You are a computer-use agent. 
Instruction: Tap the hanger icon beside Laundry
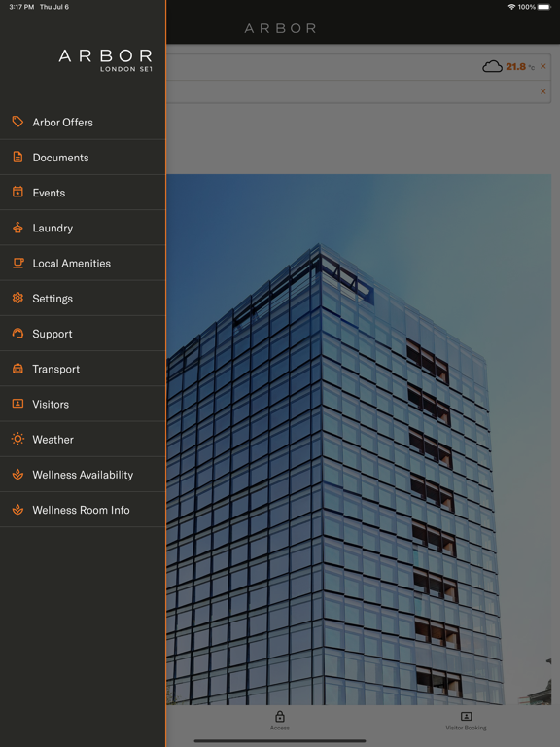17,228
